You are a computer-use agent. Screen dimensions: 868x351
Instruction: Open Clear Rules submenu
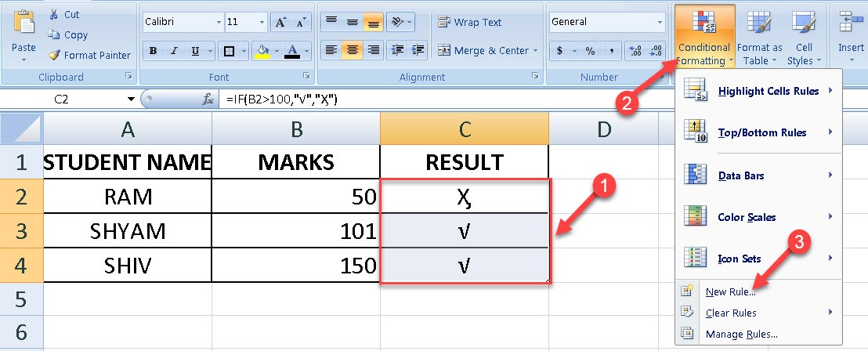pos(758,313)
